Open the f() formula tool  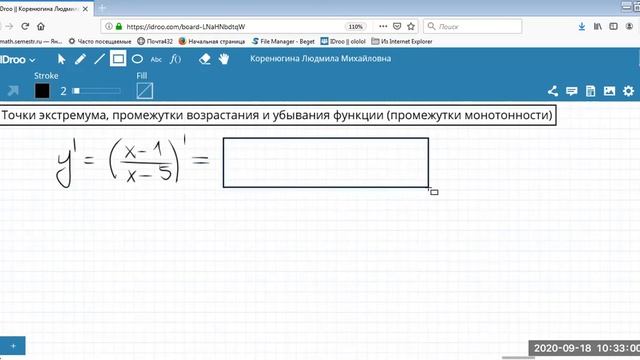tap(176, 59)
